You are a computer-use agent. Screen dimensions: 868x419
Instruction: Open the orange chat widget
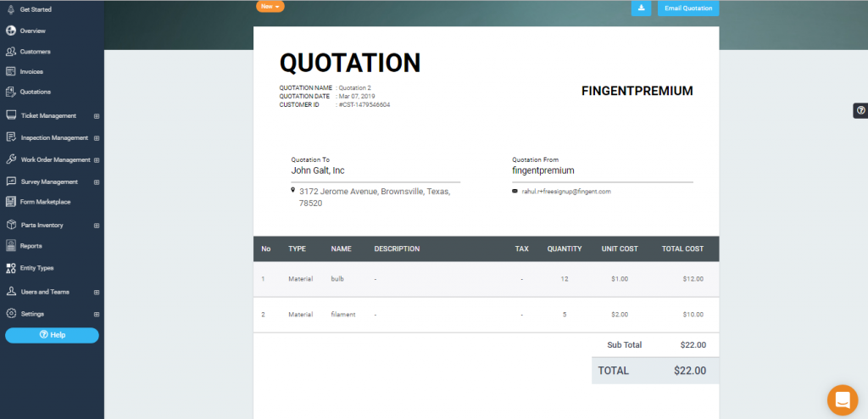pos(843,400)
